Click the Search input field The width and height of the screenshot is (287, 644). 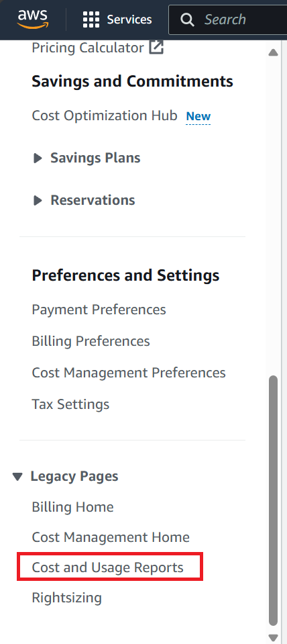(228, 19)
